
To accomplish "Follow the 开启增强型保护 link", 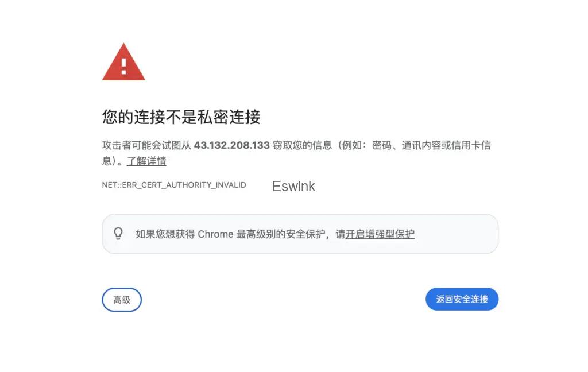I will [380, 234].
